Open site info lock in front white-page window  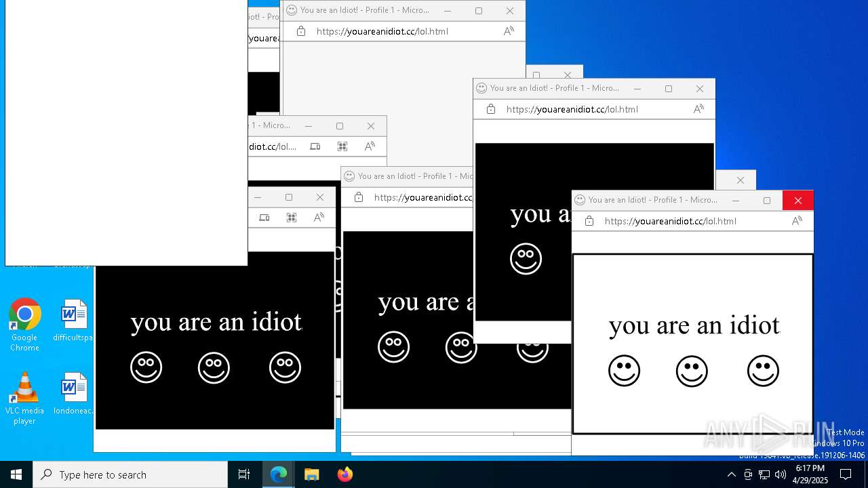[589, 221]
